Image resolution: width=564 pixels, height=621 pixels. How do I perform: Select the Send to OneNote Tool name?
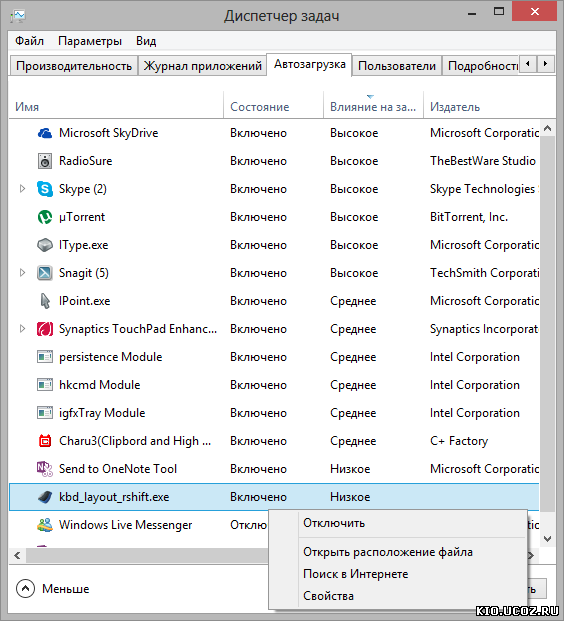[118, 469]
